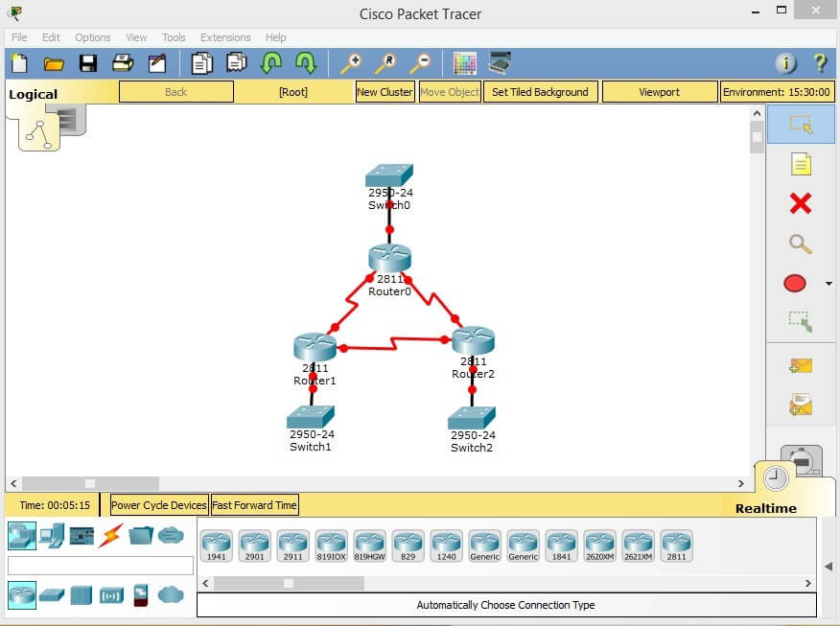Open the Extensions menu
Viewport: 840px width, 626px height.
click(225, 37)
